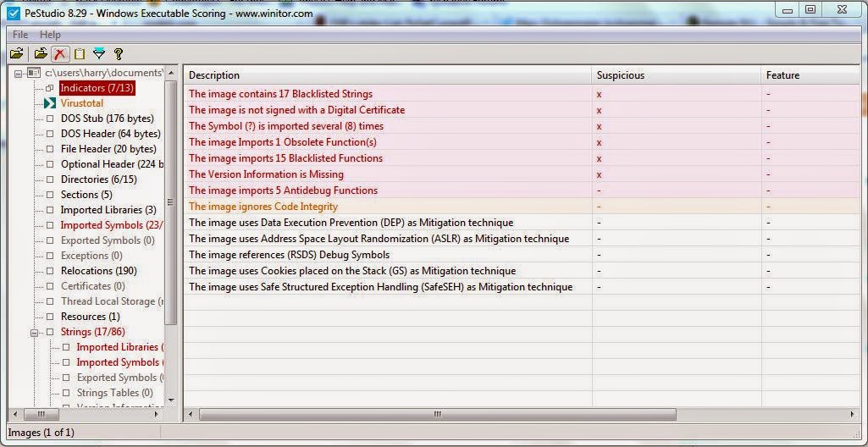Click the clipboard toolbar icon
This screenshot has width=868, height=447.
[80, 53]
